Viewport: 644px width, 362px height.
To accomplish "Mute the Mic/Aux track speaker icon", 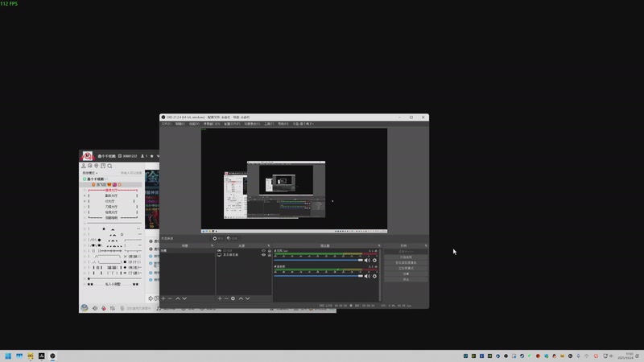I will [367, 260].
